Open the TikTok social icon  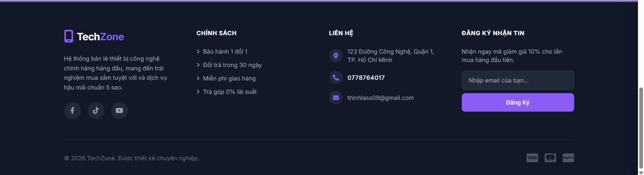point(96,111)
